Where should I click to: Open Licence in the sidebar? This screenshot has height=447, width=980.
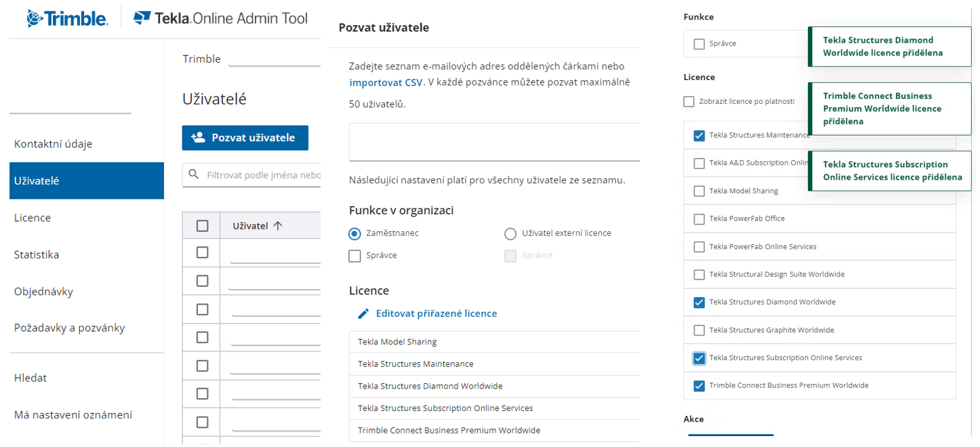(33, 218)
